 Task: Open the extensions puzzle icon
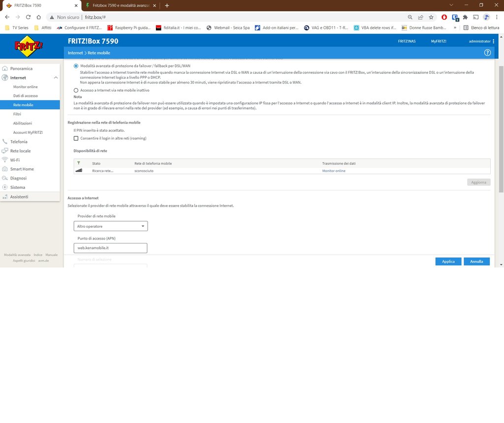(x=465, y=17)
